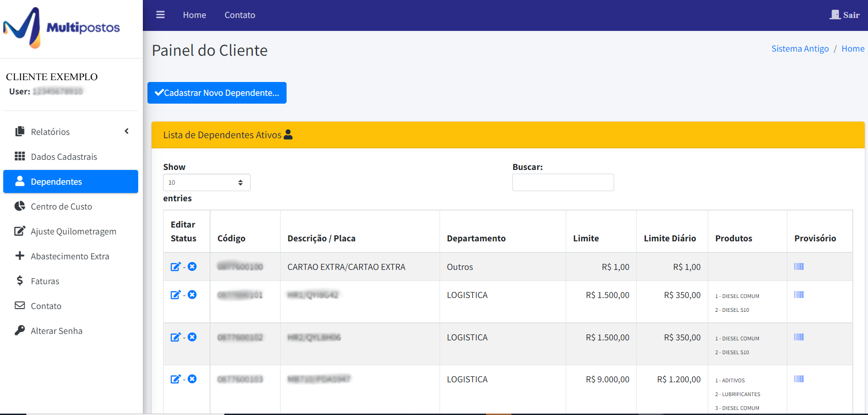Open Dados Cadastrais in sidebar
Screen dimensions: 868x415
tap(70, 157)
